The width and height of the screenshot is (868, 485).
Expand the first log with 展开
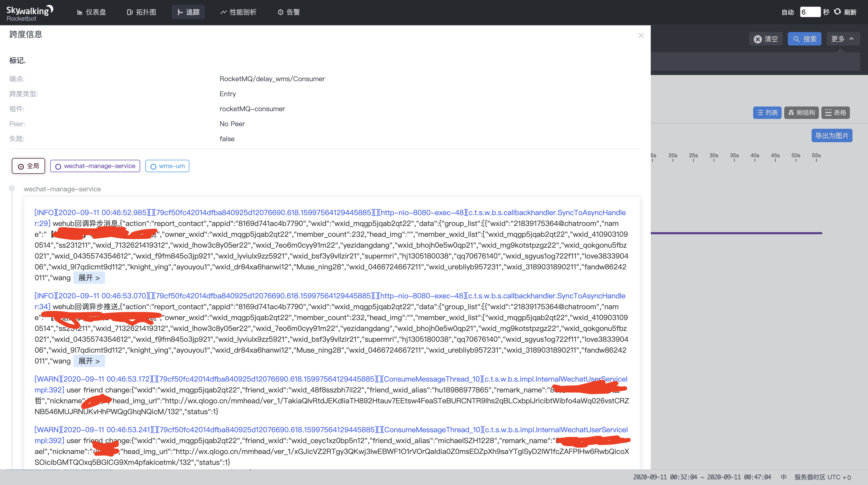tap(89, 278)
